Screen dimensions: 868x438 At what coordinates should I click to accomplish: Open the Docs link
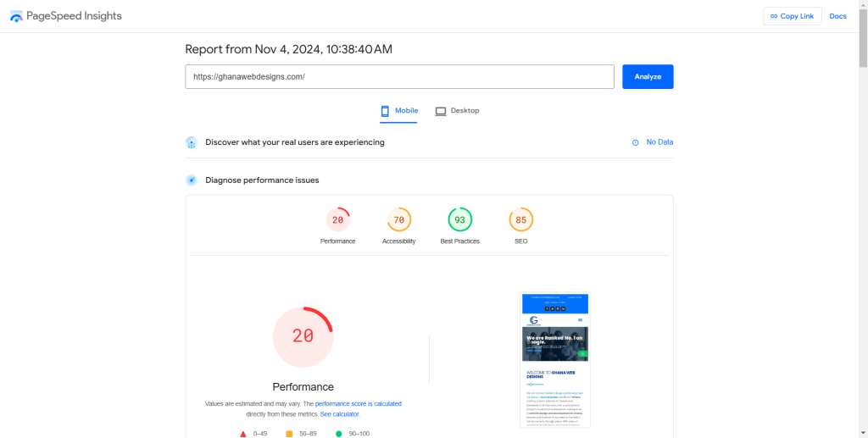pos(837,16)
